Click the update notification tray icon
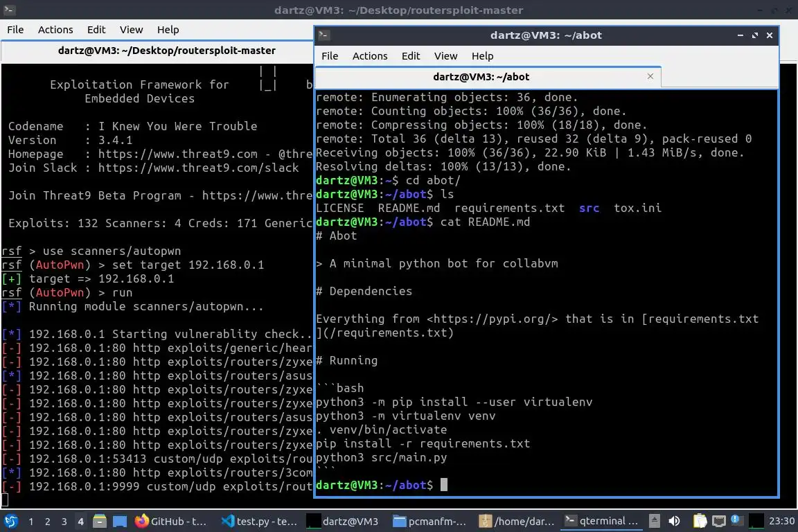The height and width of the screenshot is (532, 798). 736,520
